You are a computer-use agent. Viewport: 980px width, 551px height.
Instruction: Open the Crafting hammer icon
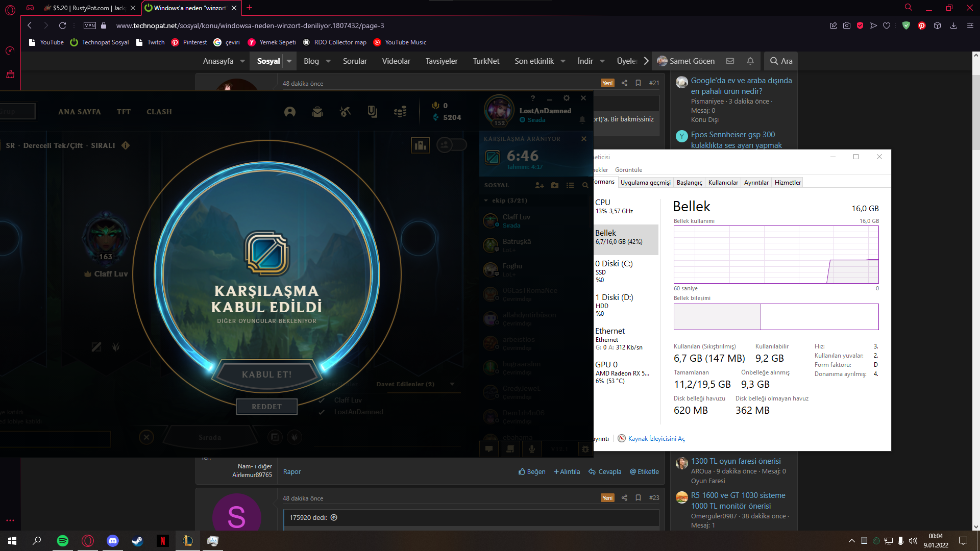coord(345,112)
